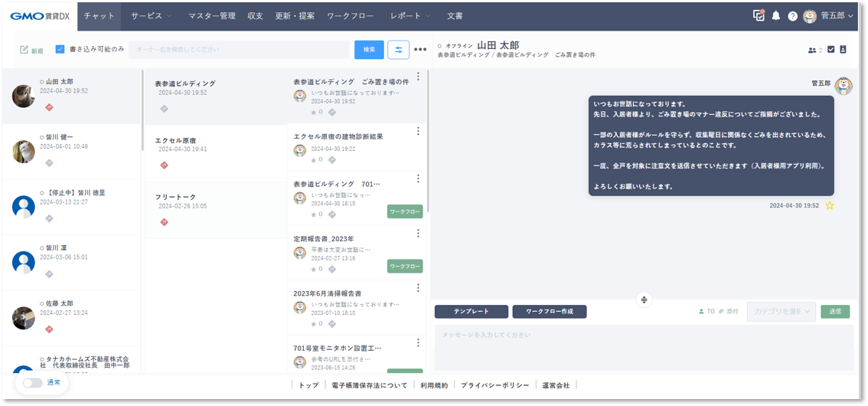Click the pane resize handle above the composer
Screen dimensions: 868x406
pos(644,300)
